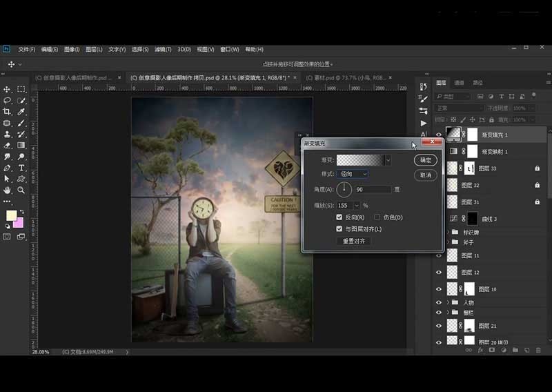
Task: Click the 重置对齐 reset alignment button
Action: click(x=353, y=241)
